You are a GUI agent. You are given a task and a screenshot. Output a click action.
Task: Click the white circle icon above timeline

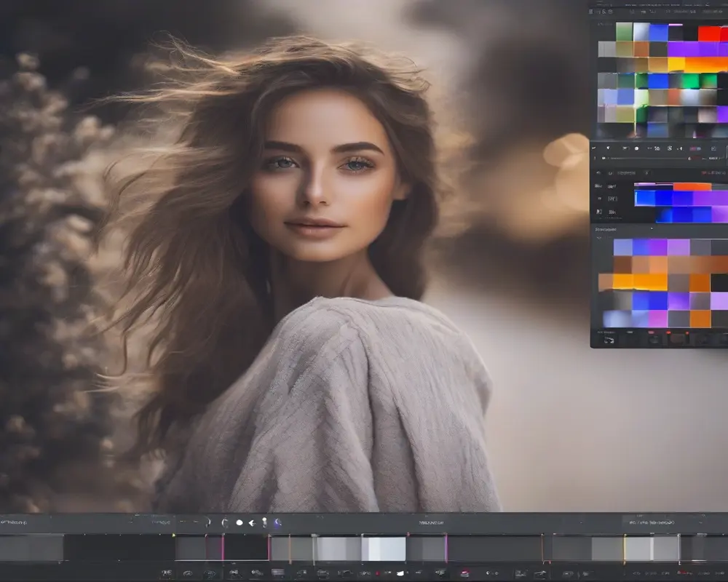point(239,522)
